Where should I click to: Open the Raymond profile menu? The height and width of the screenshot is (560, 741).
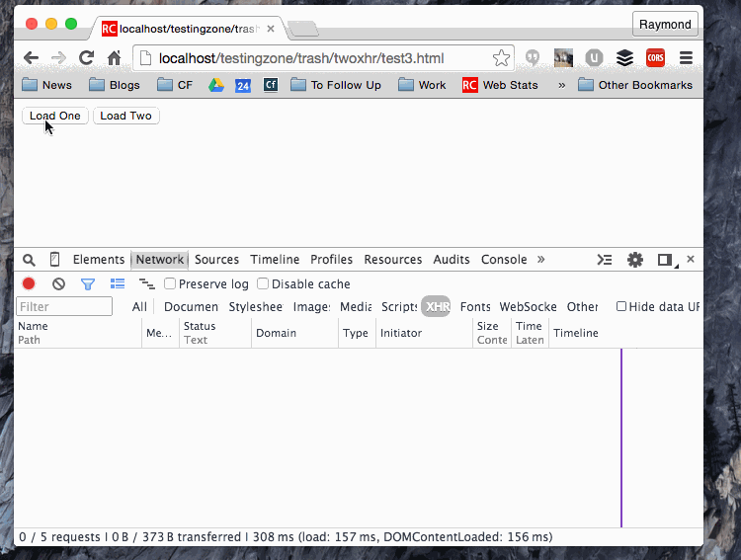(x=665, y=24)
